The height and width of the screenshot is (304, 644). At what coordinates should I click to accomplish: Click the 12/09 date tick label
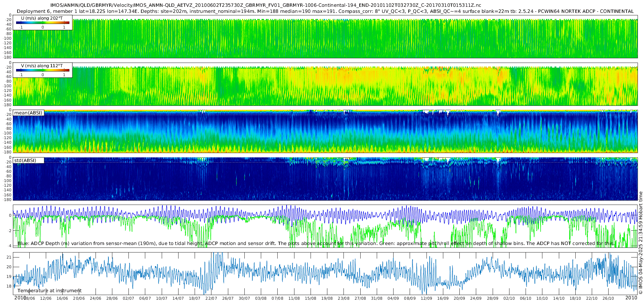click(426, 298)
